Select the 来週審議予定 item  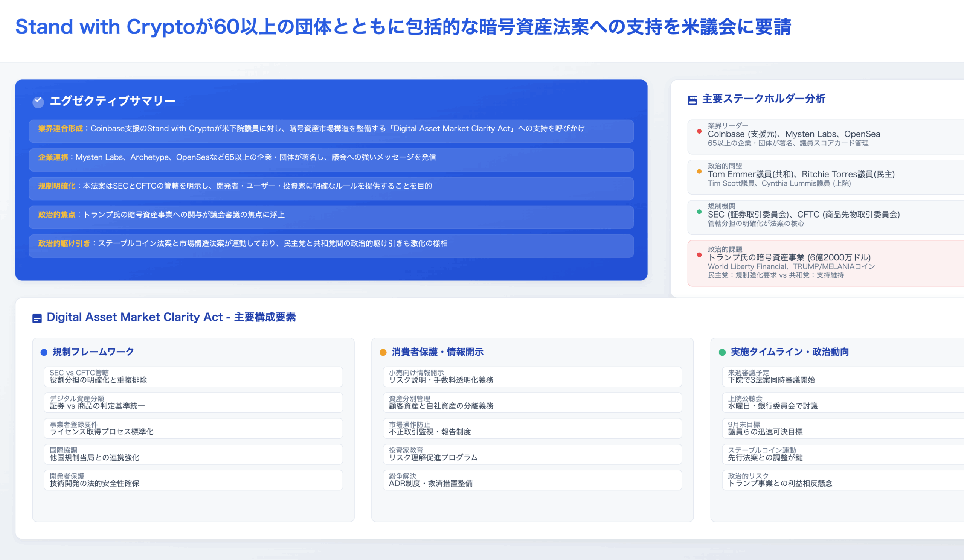pyautogui.click(x=843, y=377)
